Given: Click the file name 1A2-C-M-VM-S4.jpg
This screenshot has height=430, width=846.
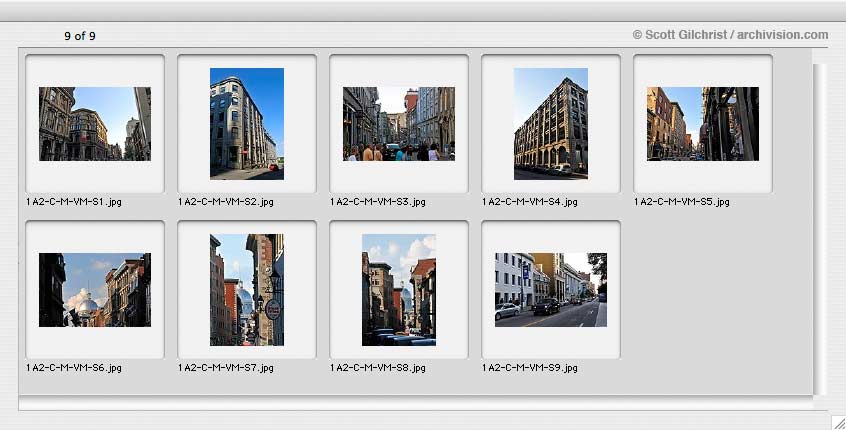Looking at the screenshot, I should pyautogui.click(x=530, y=202).
